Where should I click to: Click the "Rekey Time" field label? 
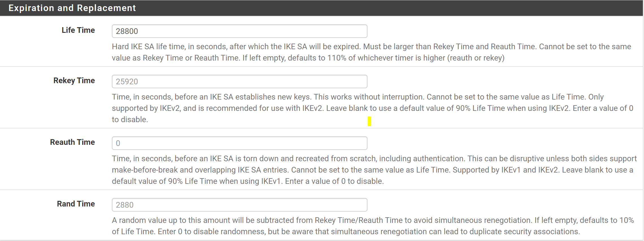point(74,81)
